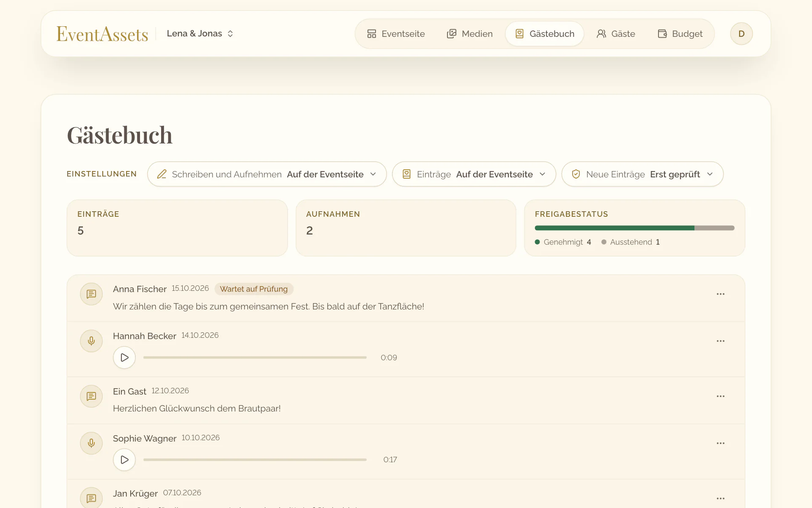Image resolution: width=812 pixels, height=508 pixels.
Task: Switch to the Medien tab
Action: [x=470, y=34]
